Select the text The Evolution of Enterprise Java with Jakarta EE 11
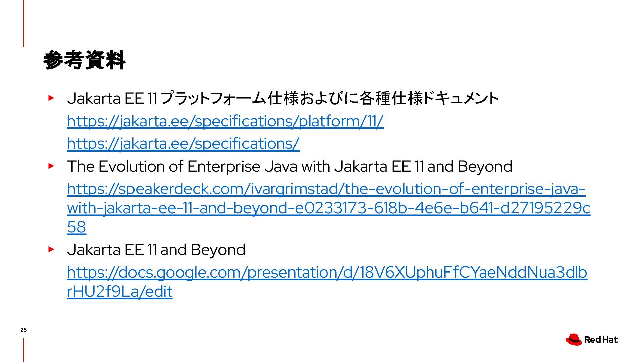The width and height of the screenshot is (644, 362). pos(246,166)
